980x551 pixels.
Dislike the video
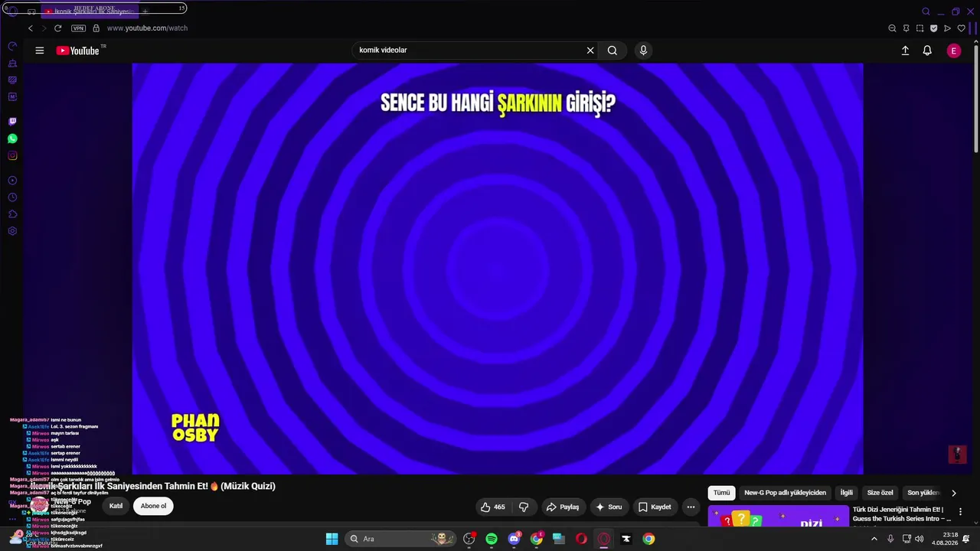click(524, 507)
